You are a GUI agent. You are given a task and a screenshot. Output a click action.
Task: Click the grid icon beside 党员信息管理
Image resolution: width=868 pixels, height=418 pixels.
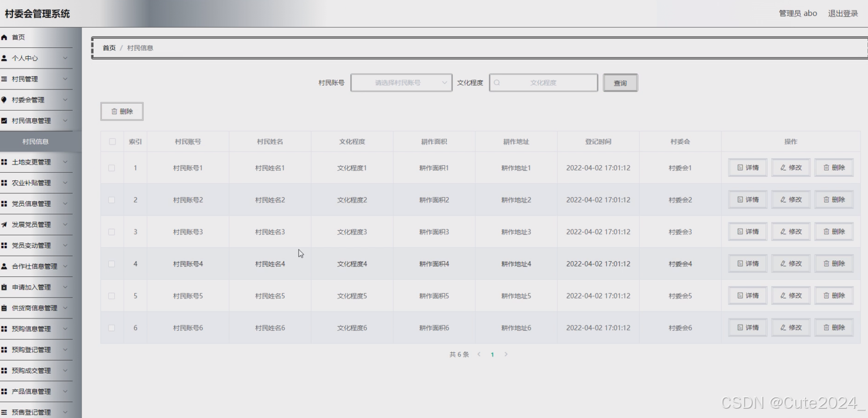tap(4, 204)
